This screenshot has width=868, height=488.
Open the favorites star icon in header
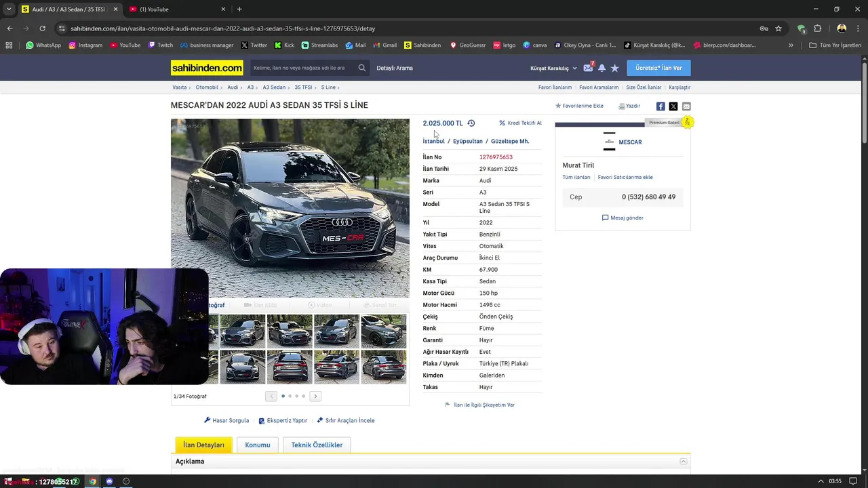pos(615,68)
